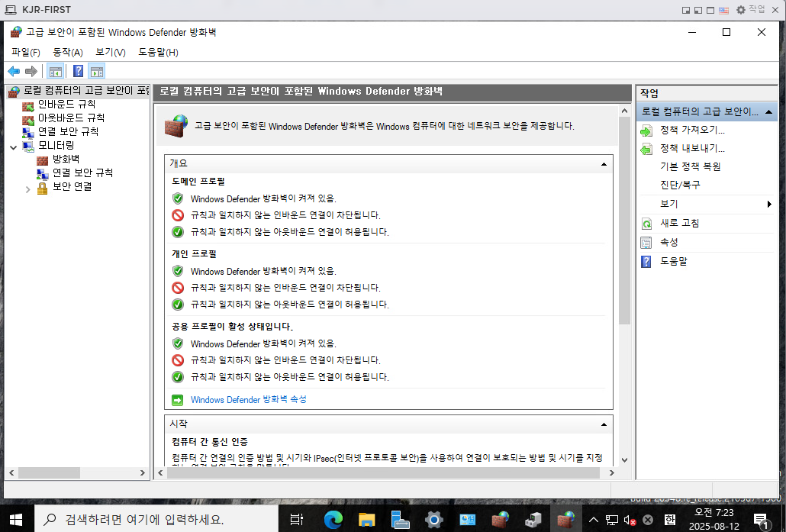Image resolution: width=786 pixels, height=532 pixels.
Task: Open Task View on the taskbar
Action: 297,520
